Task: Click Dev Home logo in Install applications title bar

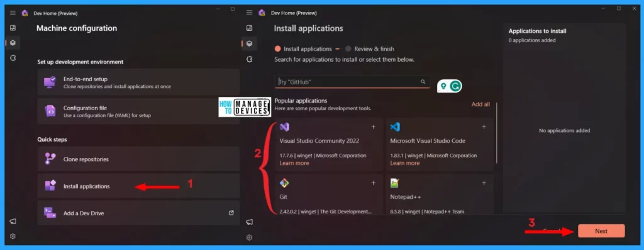Action: tap(262, 13)
